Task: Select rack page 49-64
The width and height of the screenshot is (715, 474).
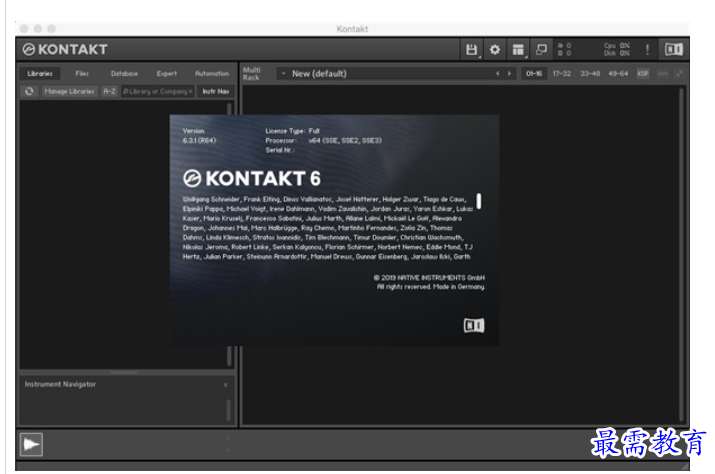Action: pyautogui.click(x=618, y=73)
